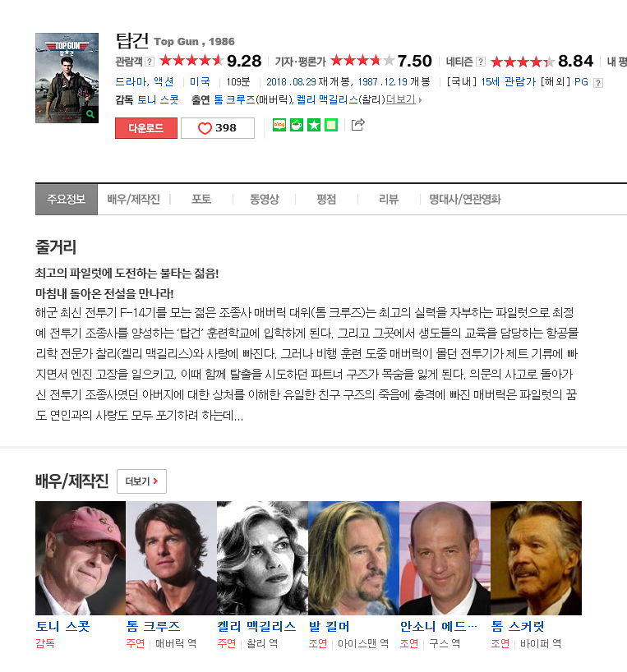Viewport: 627px width, 672px height.
Task: Click help icon next to 네티즌 rating
Action: [481, 62]
